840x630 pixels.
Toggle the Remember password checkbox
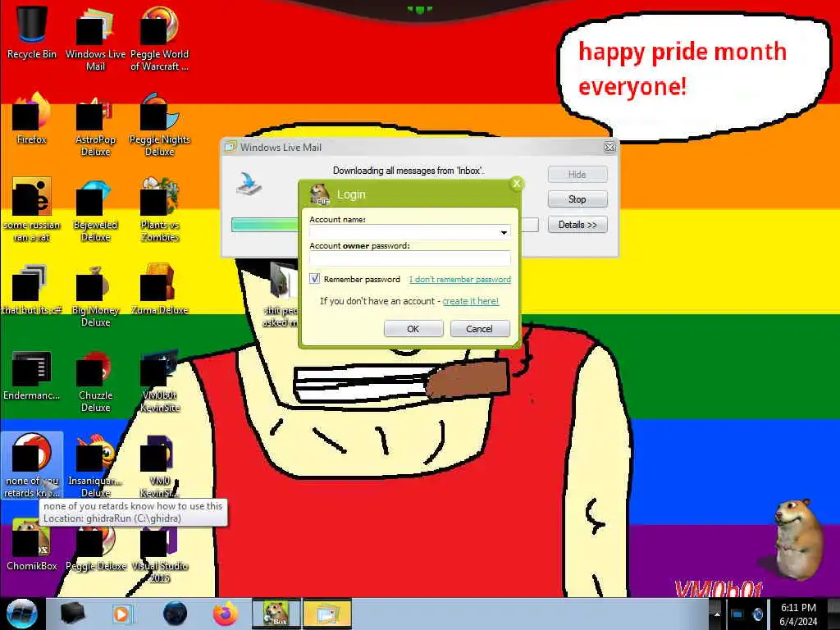pos(315,279)
